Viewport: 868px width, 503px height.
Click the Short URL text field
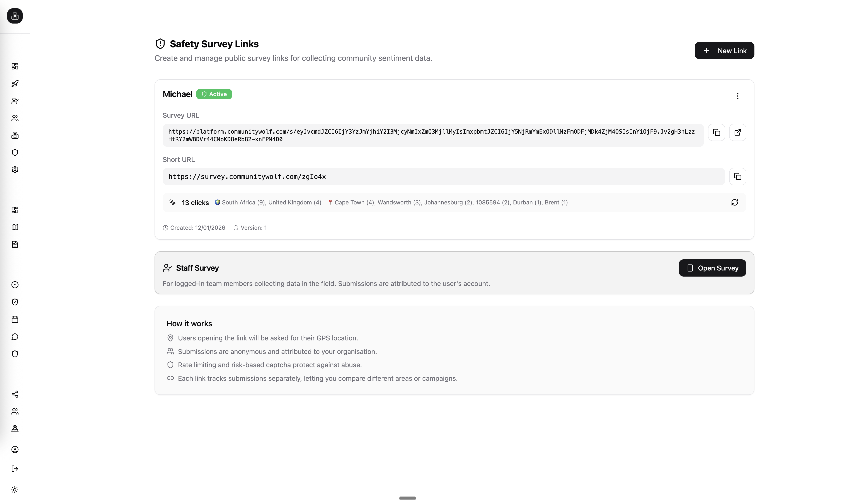coord(443,177)
